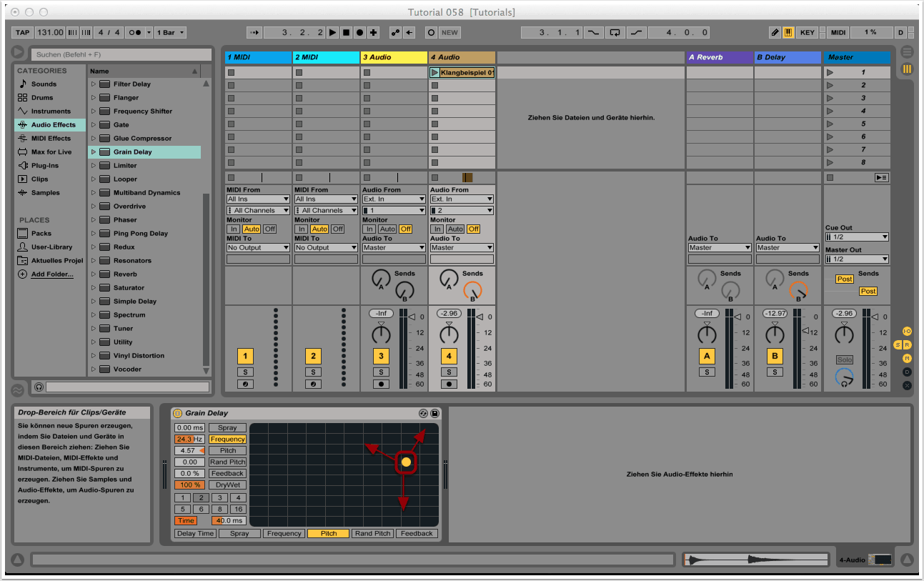The height and width of the screenshot is (581, 924).
Task: Open the 1 Bar quantization dropdown
Action: tap(171, 33)
